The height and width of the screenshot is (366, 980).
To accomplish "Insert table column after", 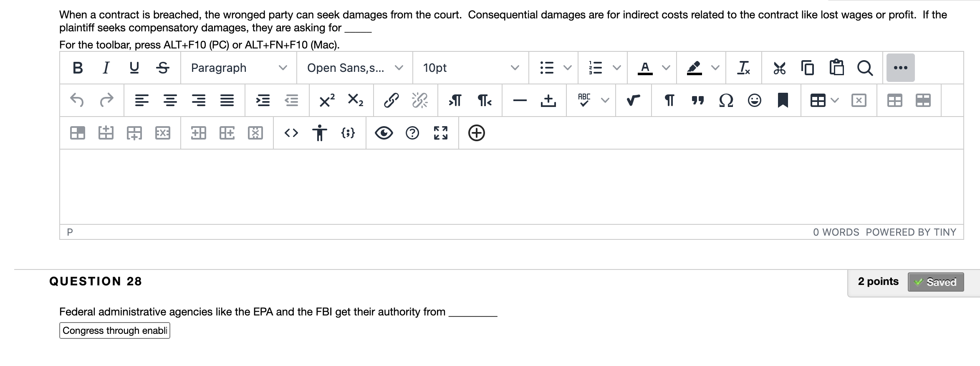I will point(227,133).
